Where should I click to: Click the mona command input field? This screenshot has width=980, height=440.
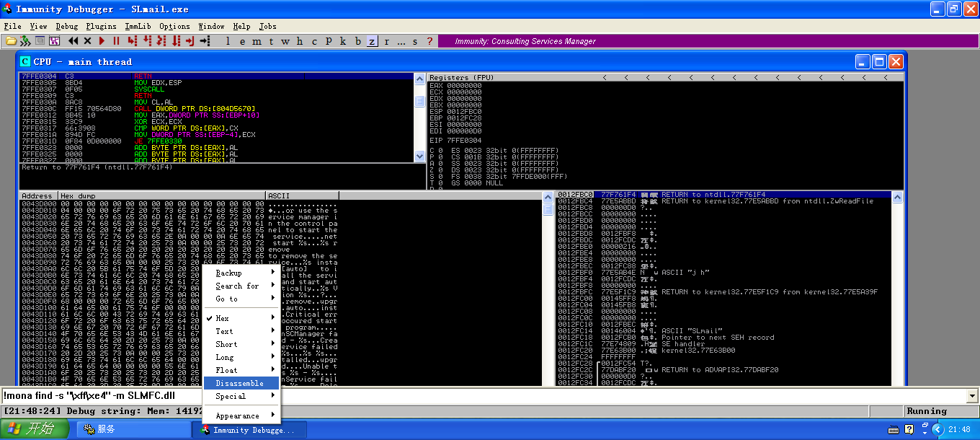(x=484, y=396)
